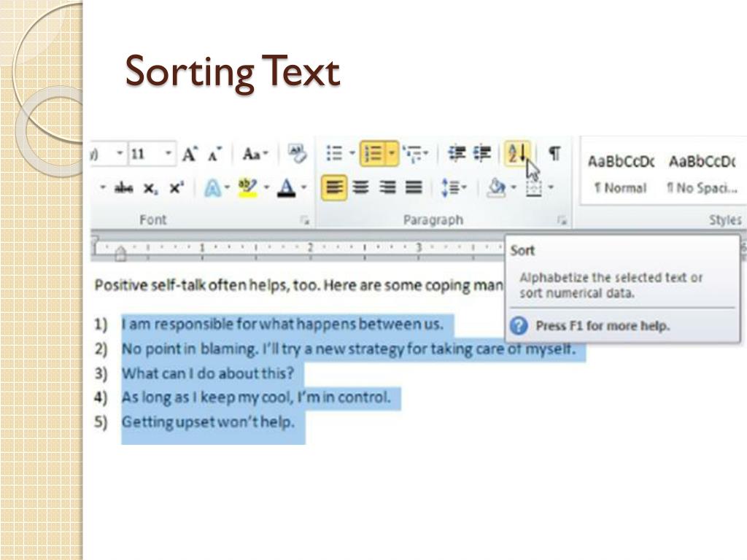Screen dimensions: 747x560
Task: Click list item 'I am responsible for what happens'
Action: pyautogui.click(x=282, y=324)
